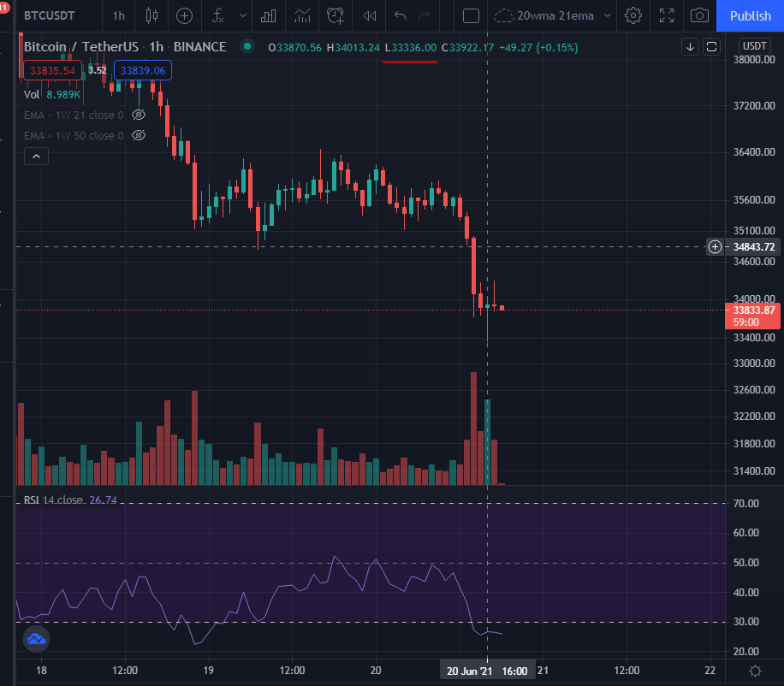Open the USDT currency selector
The height and width of the screenshot is (686, 784).
tap(755, 46)
